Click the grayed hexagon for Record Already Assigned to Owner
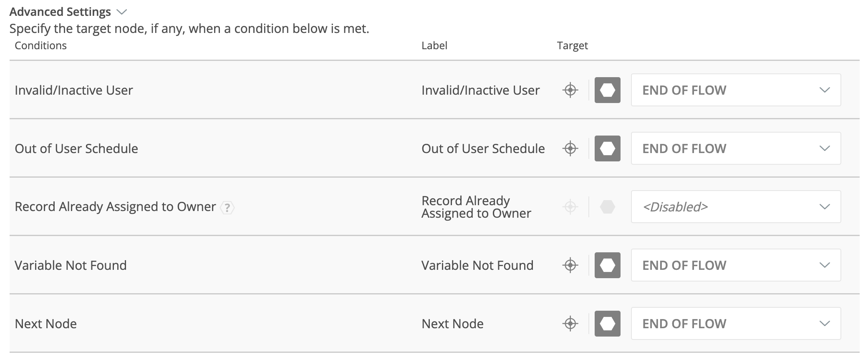Viewport: 868px width, 362px height. pyautogui.click(x=607, y=206)
